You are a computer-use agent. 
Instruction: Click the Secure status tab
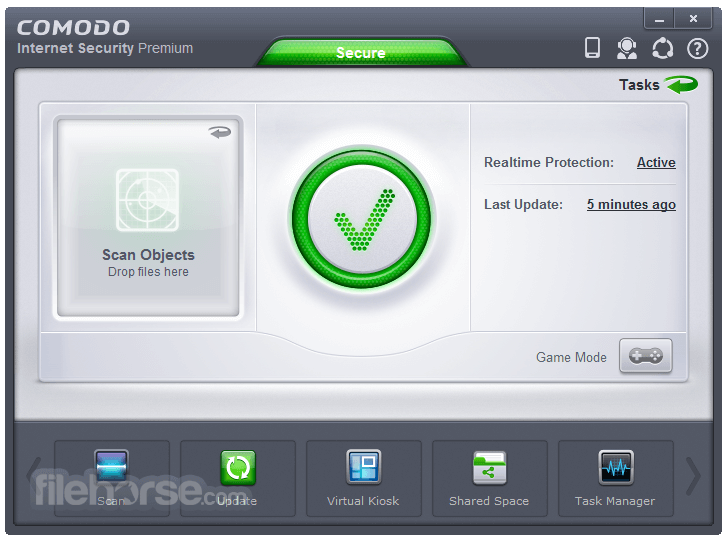[x=361, y=52]
